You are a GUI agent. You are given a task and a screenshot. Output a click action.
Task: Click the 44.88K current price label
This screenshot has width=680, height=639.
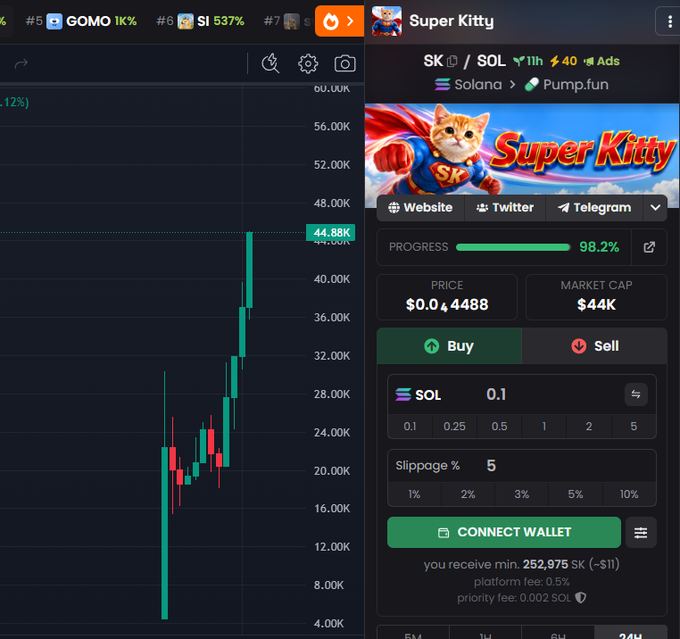[x=331, y=233]
